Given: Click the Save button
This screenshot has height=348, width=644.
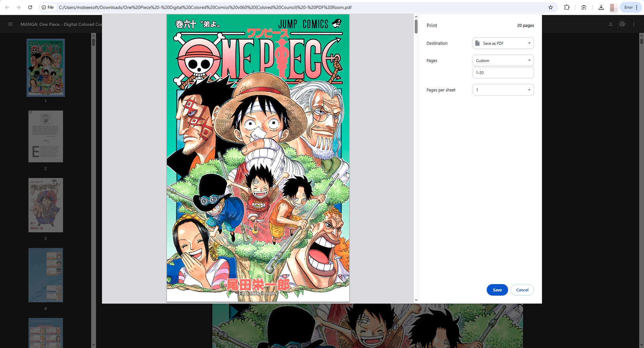Looking at the screenshot, I should click(x=497, y=290).
